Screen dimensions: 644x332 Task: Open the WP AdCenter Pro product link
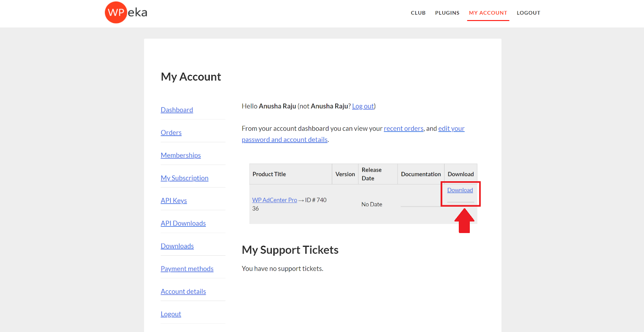click(275, 200)
